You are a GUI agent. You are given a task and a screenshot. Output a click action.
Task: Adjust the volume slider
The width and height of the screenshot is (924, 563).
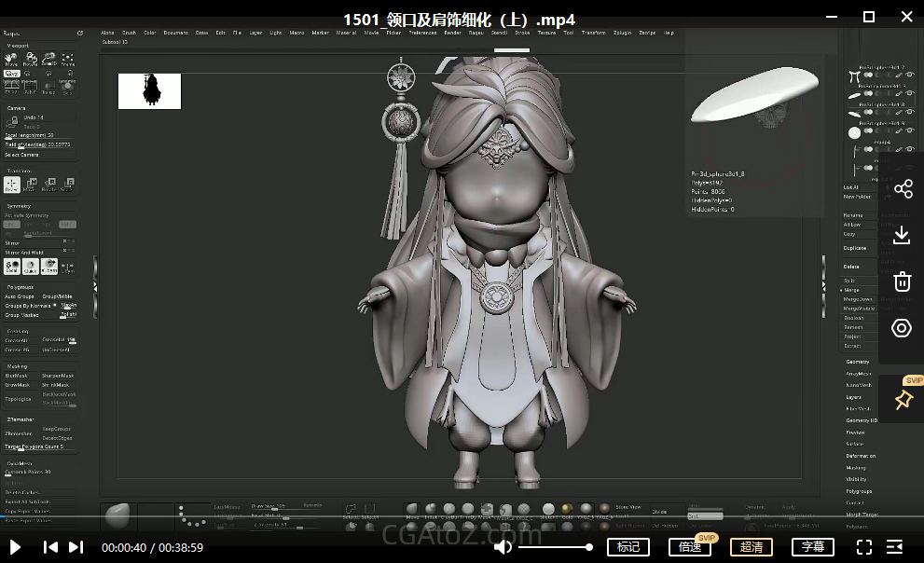click(x=555, y=547)
